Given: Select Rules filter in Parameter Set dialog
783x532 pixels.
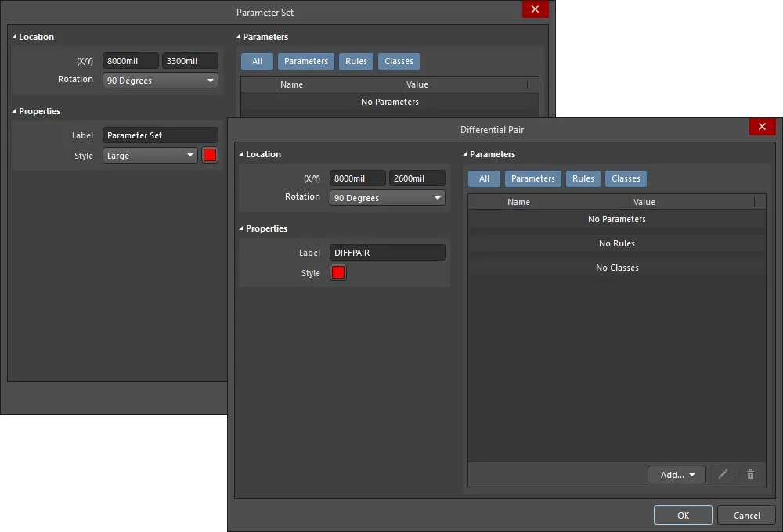Looking at the screenshot, I should coord(356,61).
